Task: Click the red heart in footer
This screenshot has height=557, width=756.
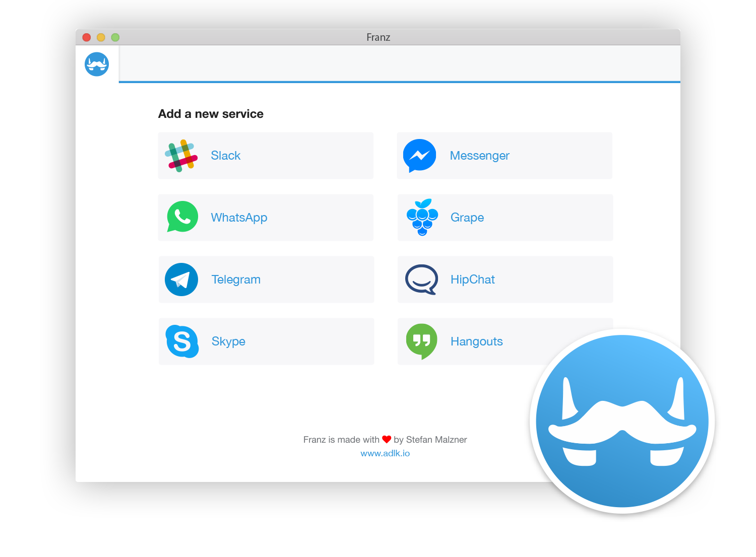Action: pos(387,440)
